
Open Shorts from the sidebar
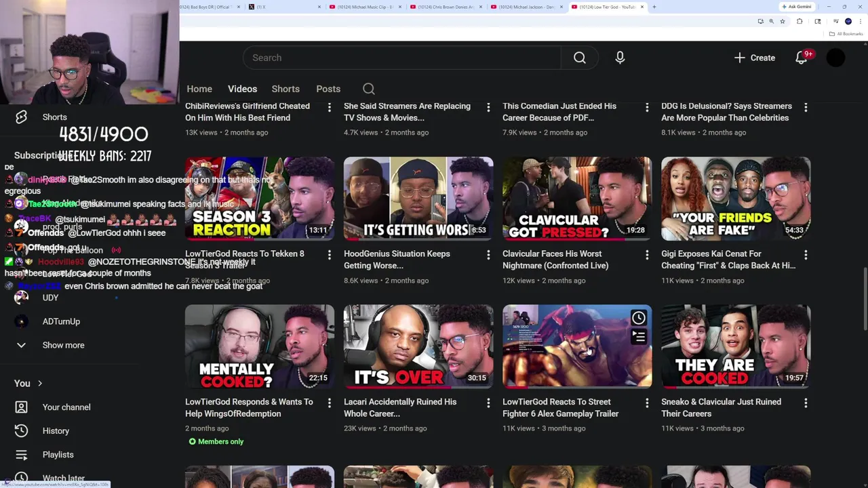(54, 117)
